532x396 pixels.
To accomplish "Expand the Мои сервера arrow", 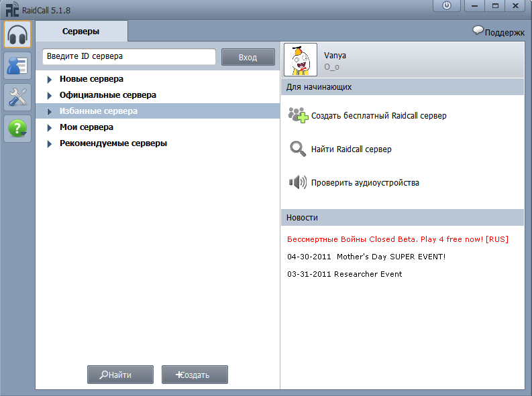I will click(50, 128).
